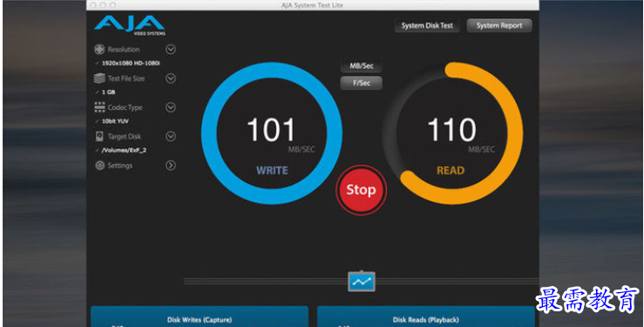The width and height of the screenshot is (644, 327).
Task: Click the Resolution globe icon
Action: click(99, 50)
